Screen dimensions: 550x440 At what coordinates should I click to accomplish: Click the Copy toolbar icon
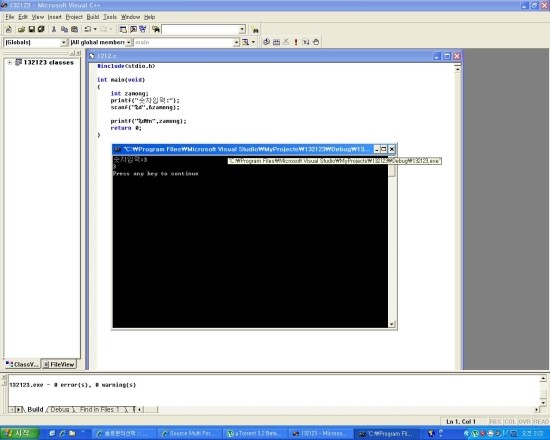(64, 29)
